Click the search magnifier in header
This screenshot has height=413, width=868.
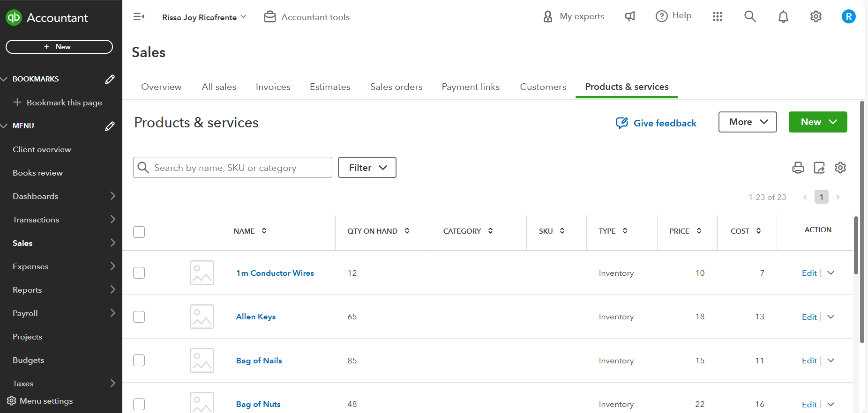tap(750, 17)
